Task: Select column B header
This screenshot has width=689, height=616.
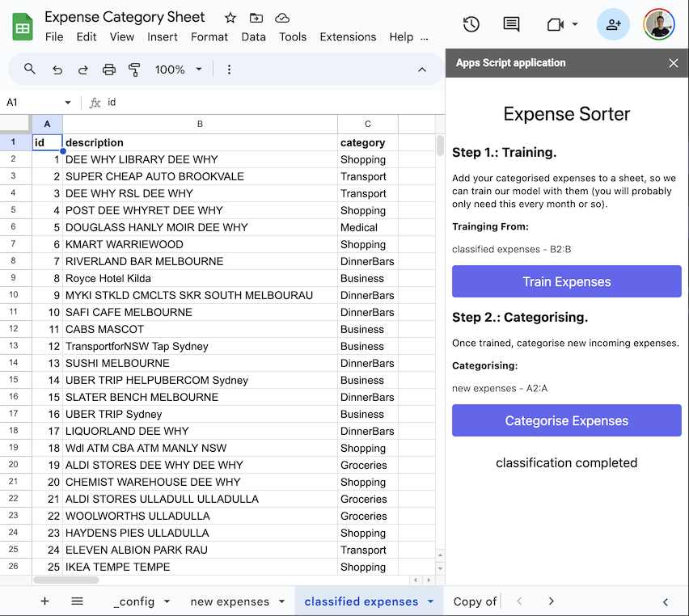Action: click(200, 124)
